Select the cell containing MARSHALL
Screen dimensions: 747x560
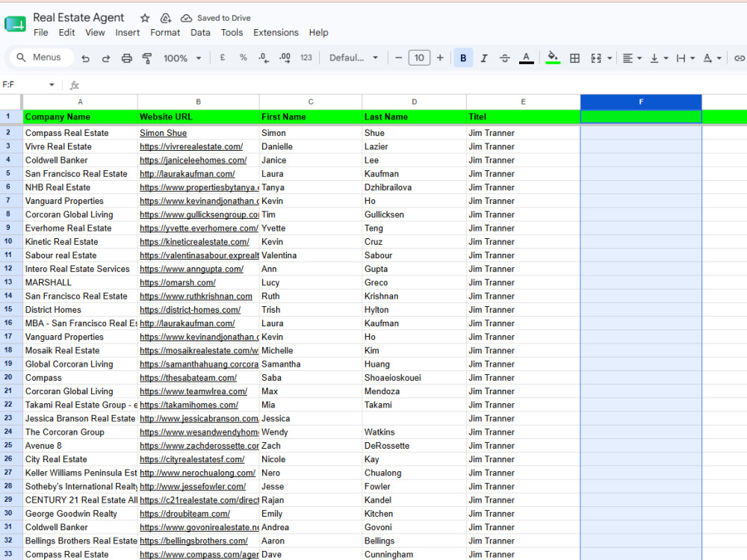point(80,282)
